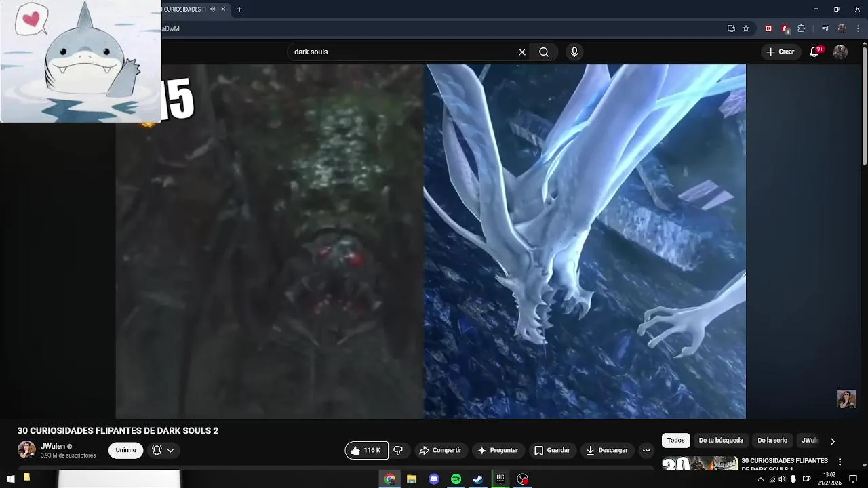This screenshot has width=868, height=488.
Task: Click the Unirme button
Action: pos(125,450)
